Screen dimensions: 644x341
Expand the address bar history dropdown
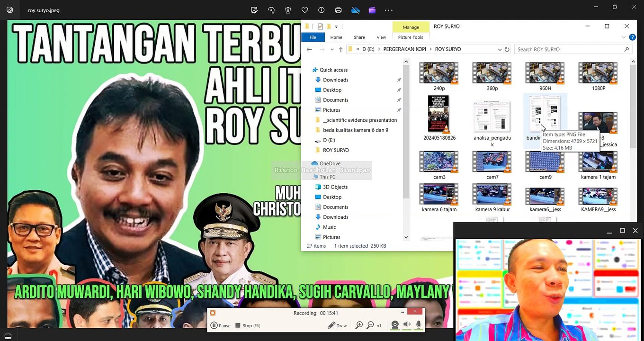point(500,49)
